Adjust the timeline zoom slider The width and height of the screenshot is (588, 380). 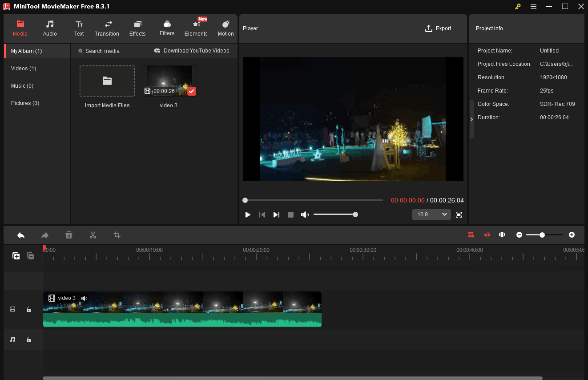point(543,235)
